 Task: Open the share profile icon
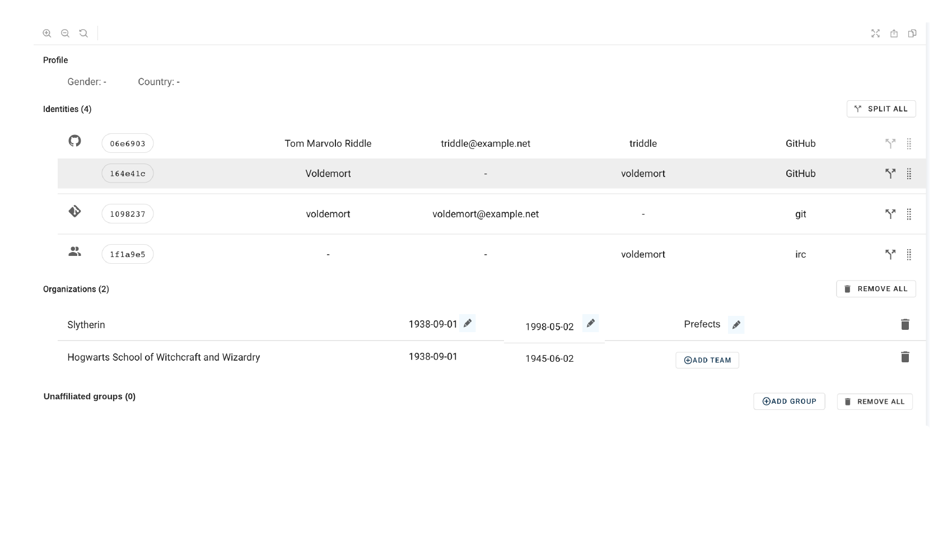(x=894, y=34)
